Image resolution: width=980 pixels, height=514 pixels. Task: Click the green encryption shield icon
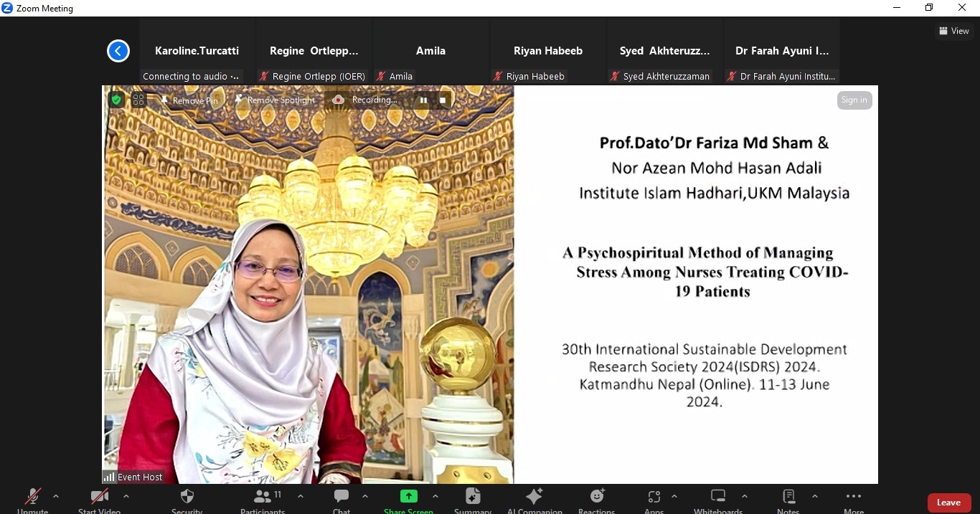[x=116, y=100]
